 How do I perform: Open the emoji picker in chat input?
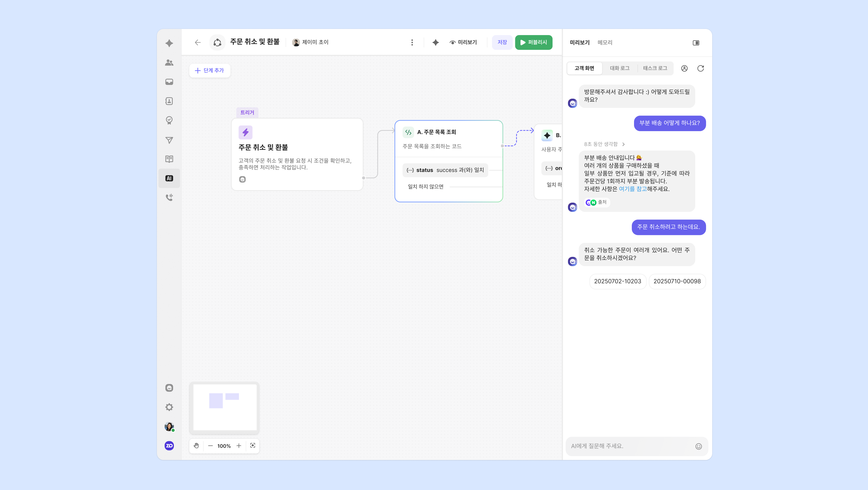(699, 446)
